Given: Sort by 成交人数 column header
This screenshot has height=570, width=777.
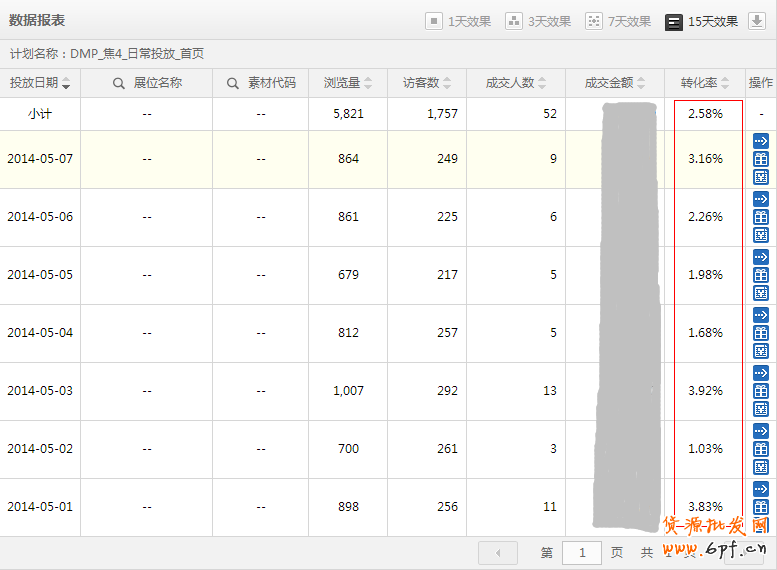Looking at the screenshot, I should click(516, 83).
